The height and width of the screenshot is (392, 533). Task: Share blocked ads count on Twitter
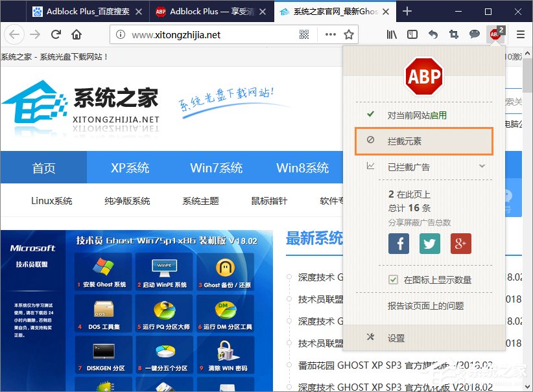pyautogui.click(x=429, y=244)
